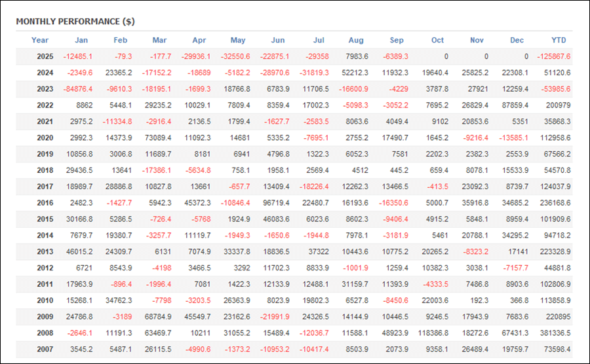Sort by the Jan column header
The image size is (590, 364).
(x=81, y=41)
